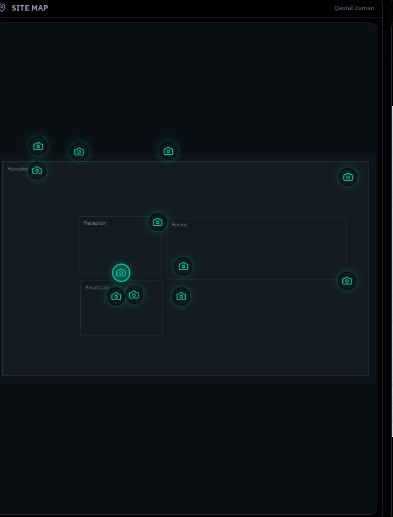Click the map pin icon beside SITE MAP
393x517 pixels.
pos(2,8)
